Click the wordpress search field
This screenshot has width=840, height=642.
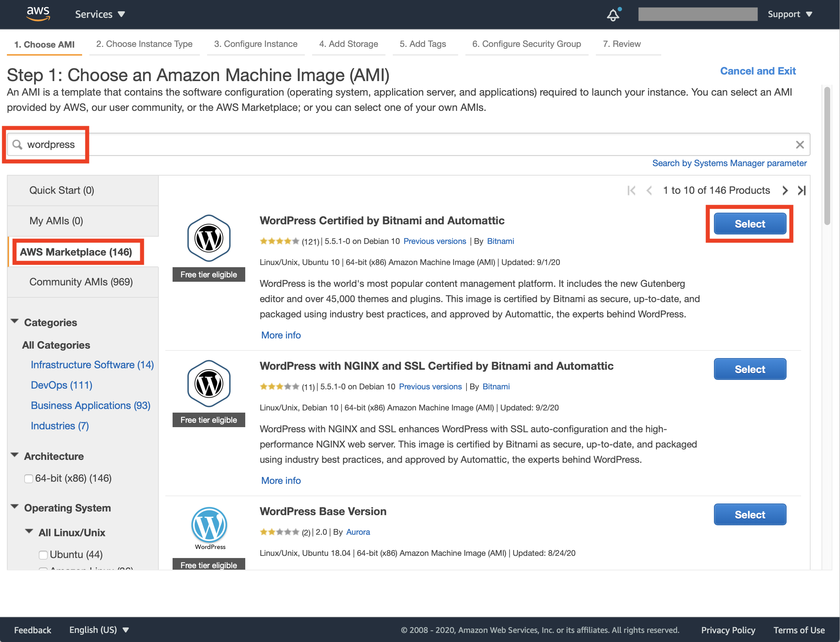[408, 144]
